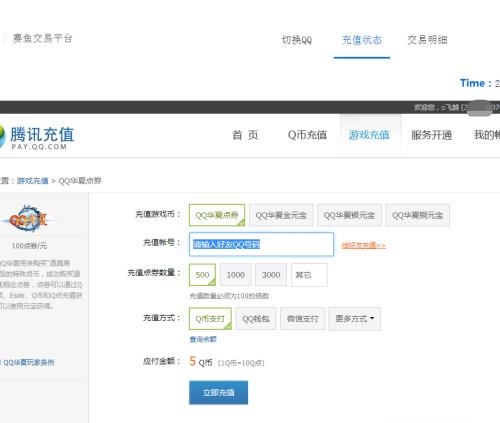
Task: Switch to the 交易明细 tab
Action: 427,40
